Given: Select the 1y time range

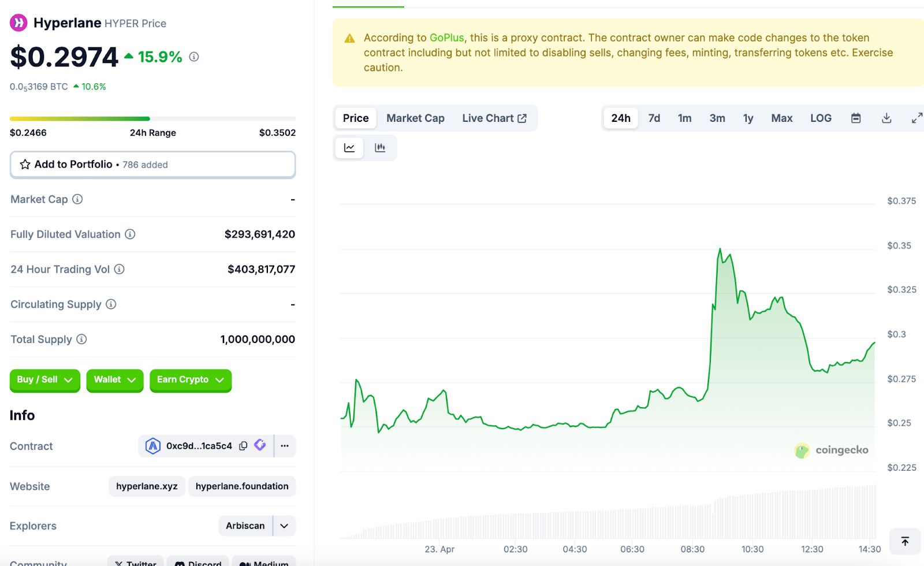Looking at the screenshot, I should 748,118.
